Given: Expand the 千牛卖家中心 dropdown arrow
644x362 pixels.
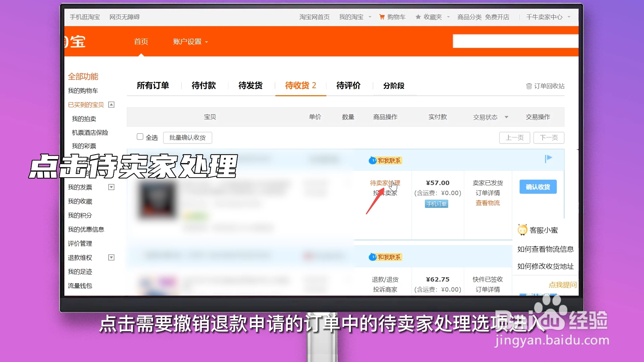Looking at the screenshot, I should tap(569, 17).
